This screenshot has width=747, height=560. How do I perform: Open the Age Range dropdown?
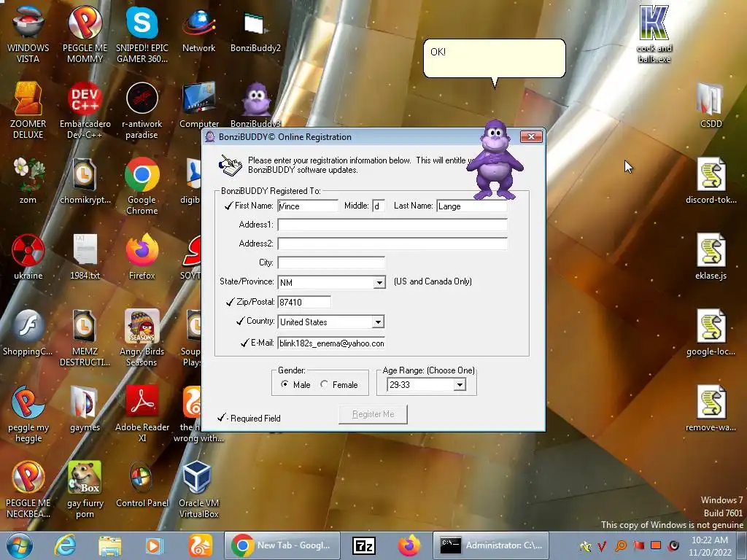coord(460,384)
